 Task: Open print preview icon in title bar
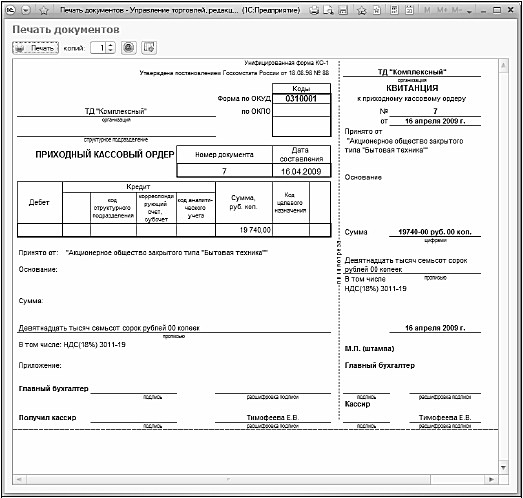click(329, 10)
